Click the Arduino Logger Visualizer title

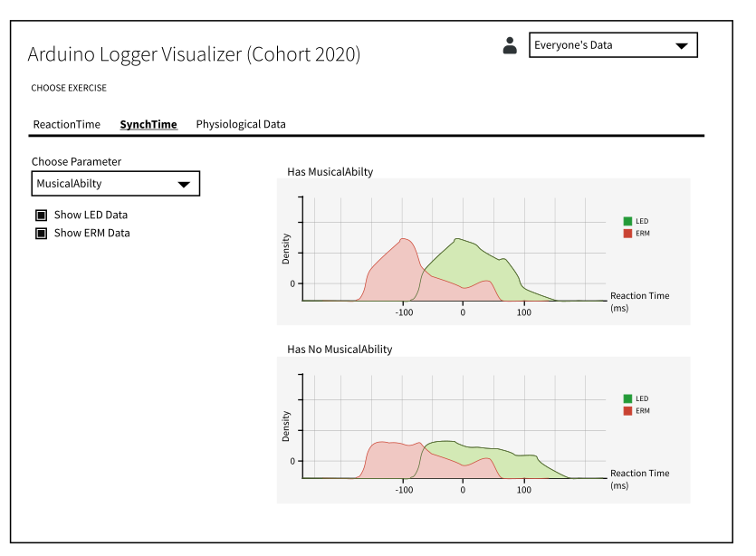click(194, 54)
